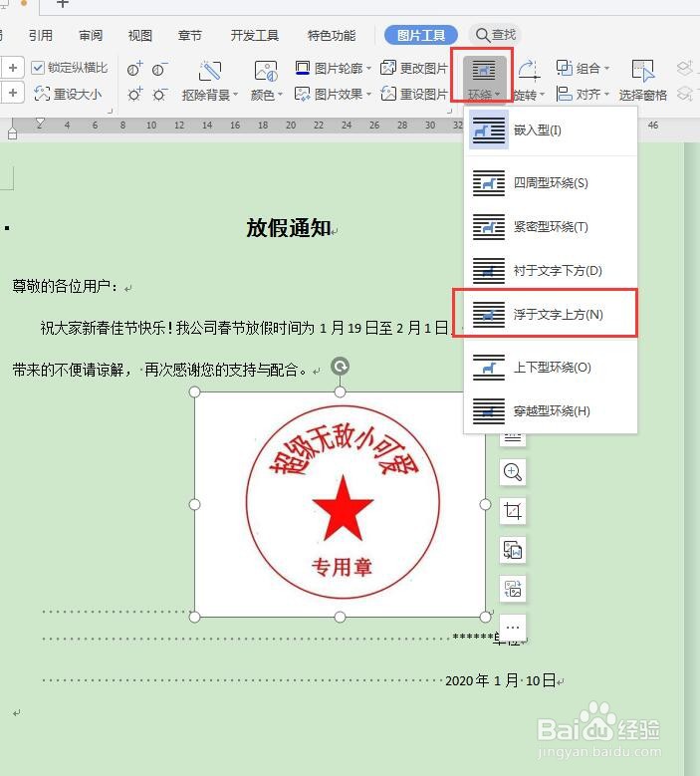Click the magic wand background removal icon
The image size is (700, 776).
click(x=210, y=71)
